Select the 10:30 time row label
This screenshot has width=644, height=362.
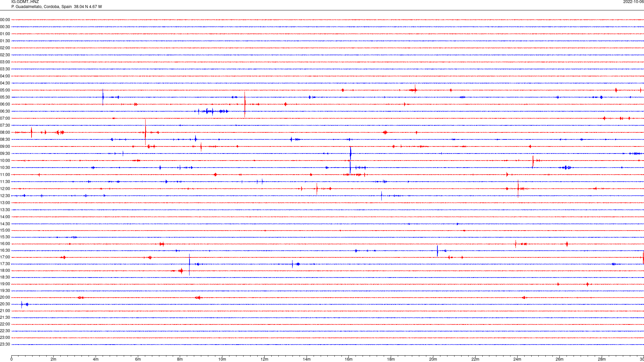tap(5, 168)
